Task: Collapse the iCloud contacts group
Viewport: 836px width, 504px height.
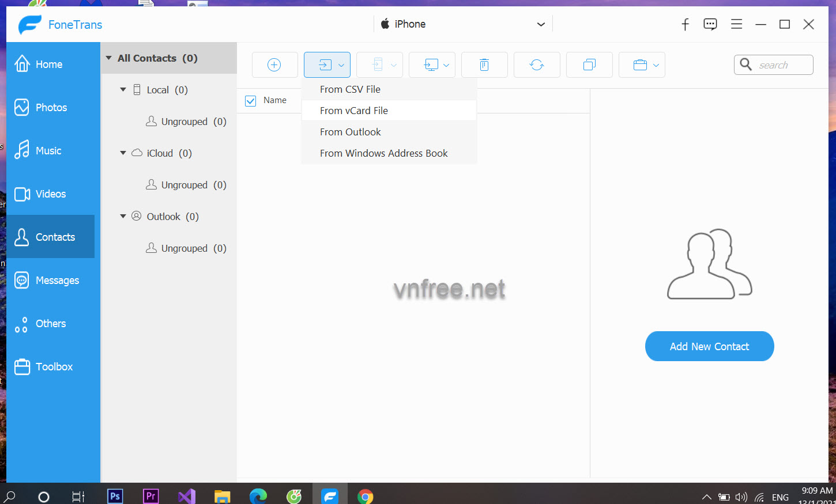Action: (123, 153)
